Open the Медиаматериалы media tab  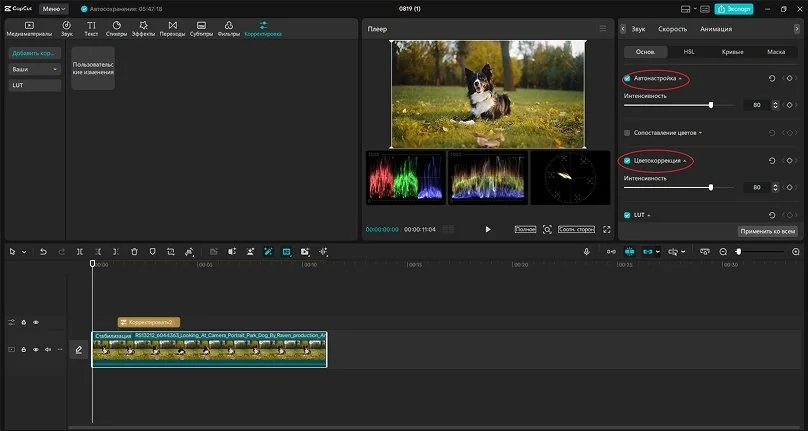click(29, 29)
